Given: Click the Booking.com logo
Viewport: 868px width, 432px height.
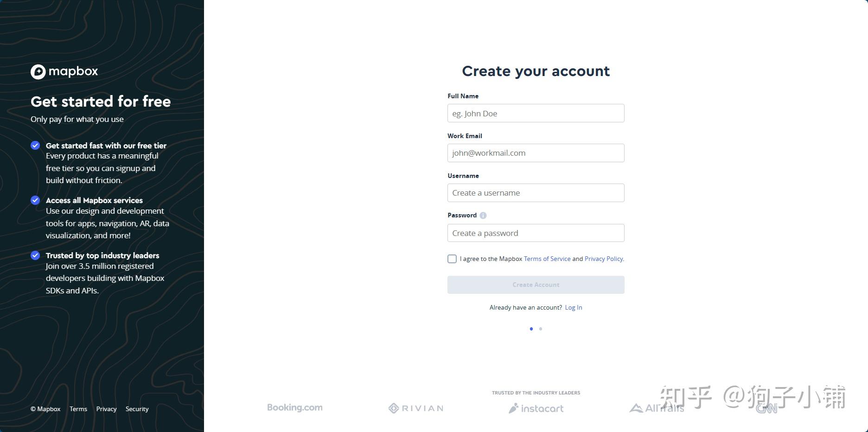Looking at the screenshot, I should [x=295, y=408].
